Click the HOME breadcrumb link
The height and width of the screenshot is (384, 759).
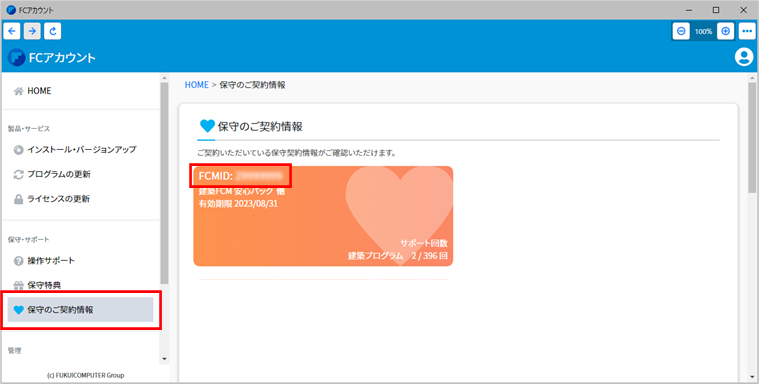(x=197, y=85)
